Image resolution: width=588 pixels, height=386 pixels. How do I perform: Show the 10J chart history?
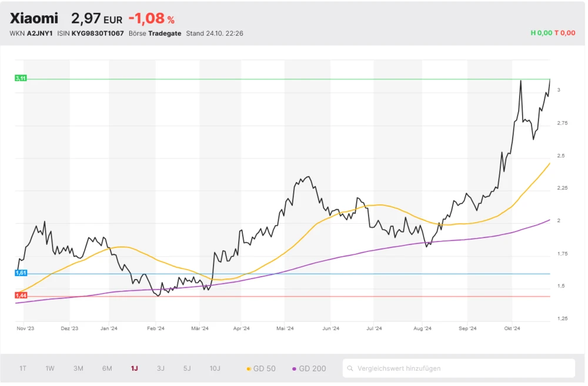click(x=215, y=368)
